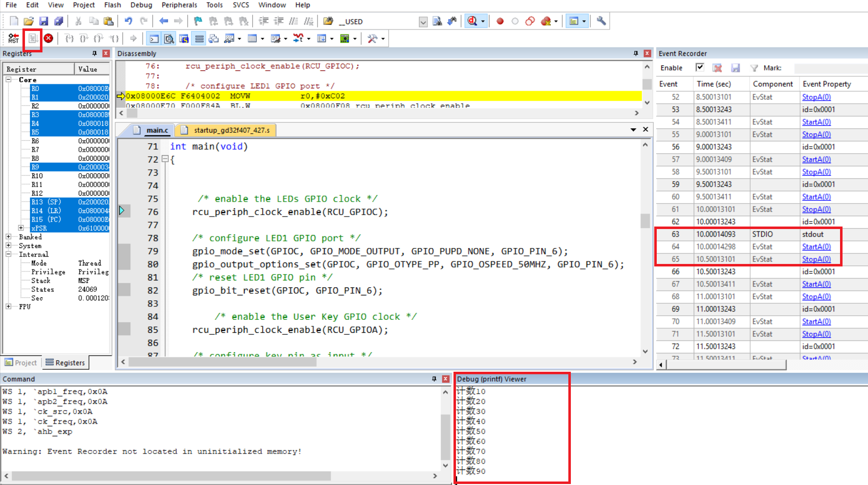Viewport: 868px width, 485px height.
Task: Open the Flash menu
Action: click(112, 5)
